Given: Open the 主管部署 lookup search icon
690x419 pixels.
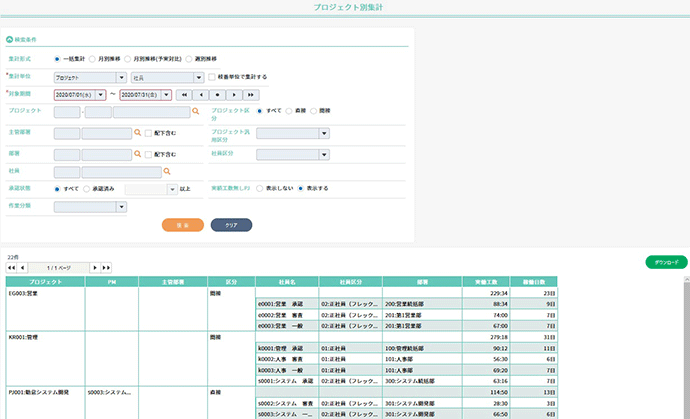Looking at the screenshot, I should 137,132.
